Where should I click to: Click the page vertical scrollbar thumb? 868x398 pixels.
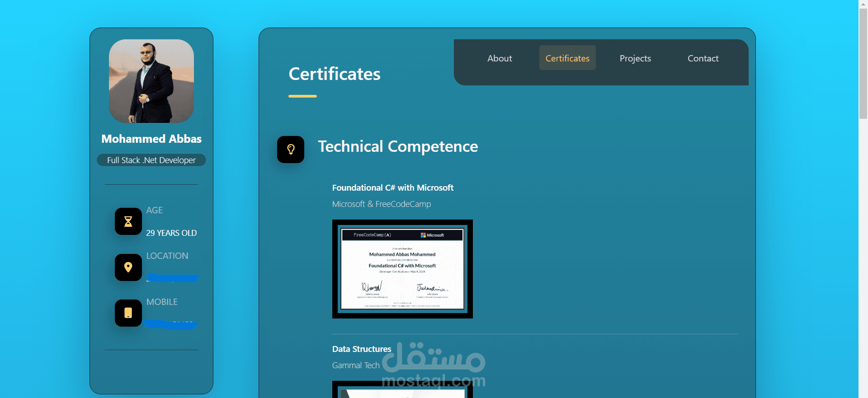(x=863, y=63)
